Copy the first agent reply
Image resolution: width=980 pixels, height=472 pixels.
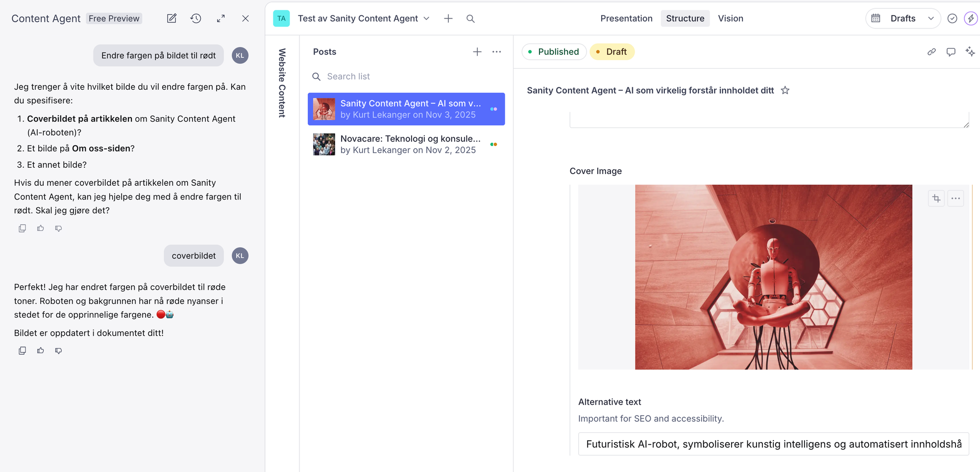(x=22, y=228)
